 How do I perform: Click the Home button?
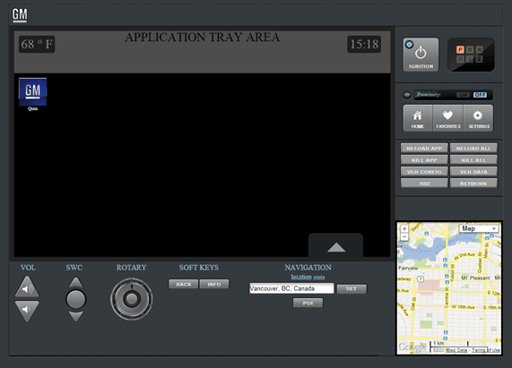(417, 118)
